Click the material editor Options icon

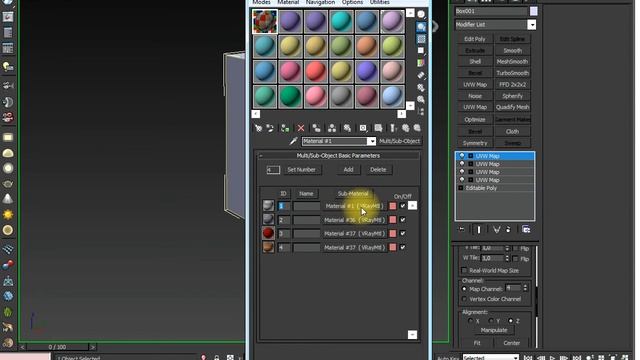point(421,87)
